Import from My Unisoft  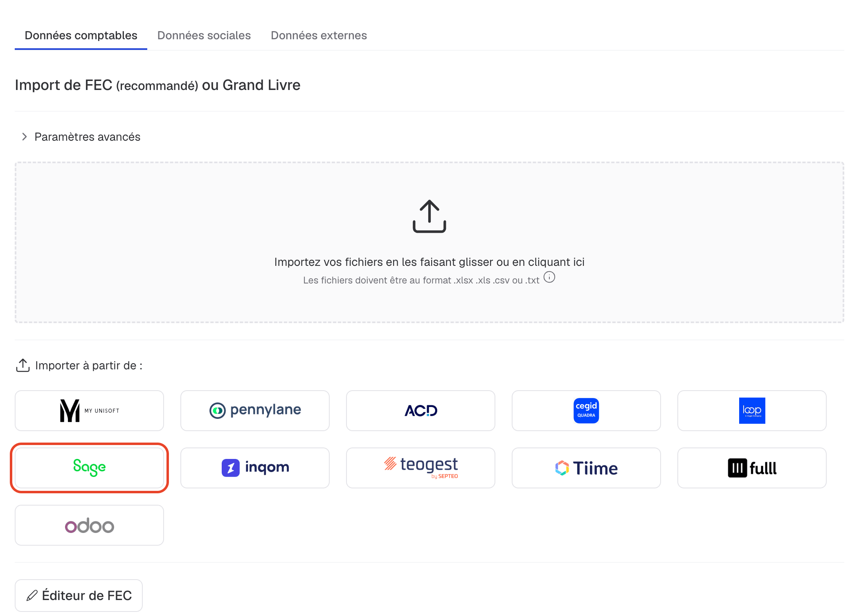click(x=90, y=411)
